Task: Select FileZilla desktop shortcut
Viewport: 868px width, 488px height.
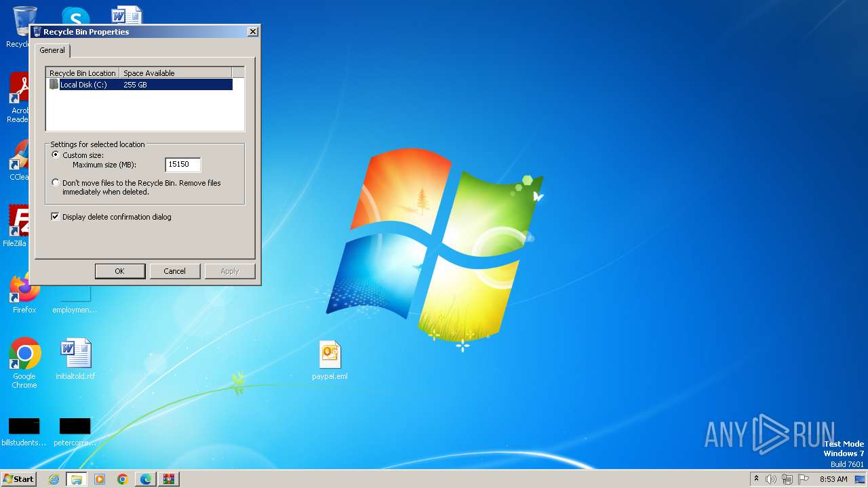Action: (x=15, y=226)
